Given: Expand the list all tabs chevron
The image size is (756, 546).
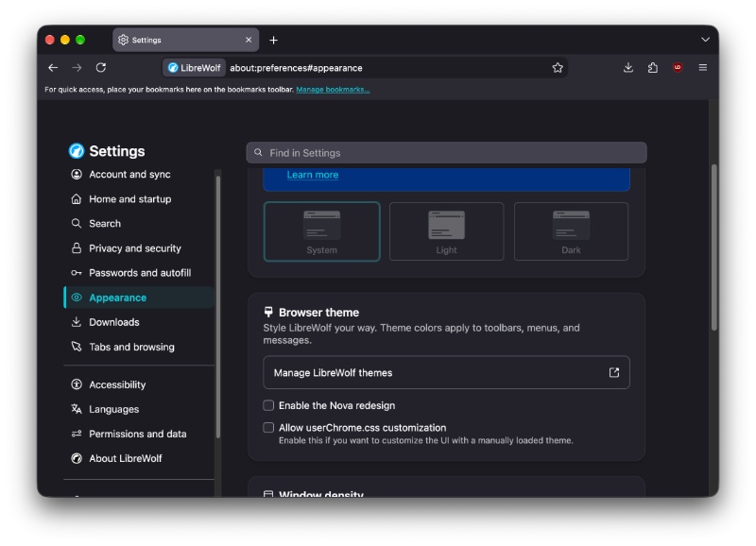Looking at the screenshot, I should (x=705, y=40).
